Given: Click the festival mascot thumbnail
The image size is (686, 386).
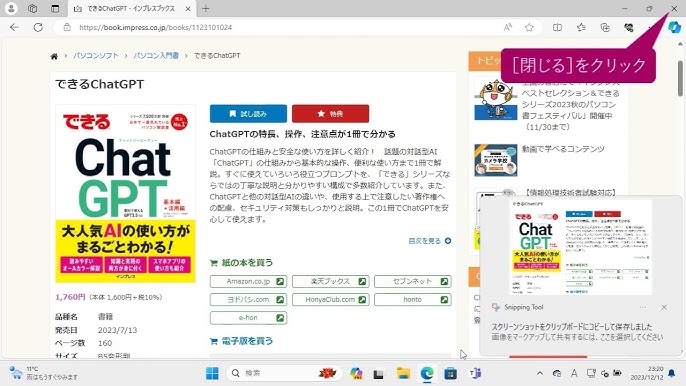Looking at the screenshot, I should click(496, 100).
